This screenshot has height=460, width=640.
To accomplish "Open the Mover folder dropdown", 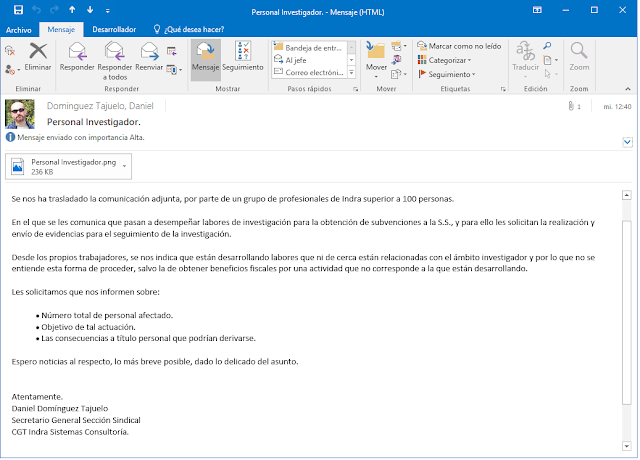I will (376, 60).
